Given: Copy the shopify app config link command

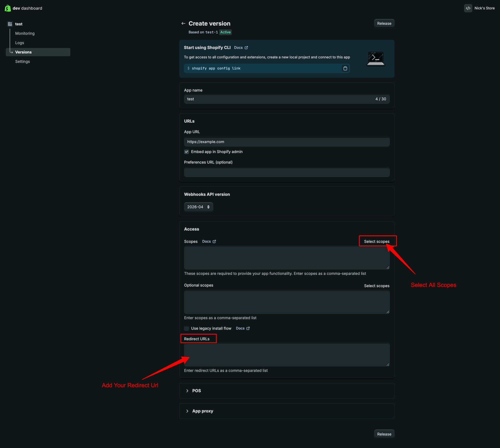Looking at the screenshot, I should [x=345, y=68].
